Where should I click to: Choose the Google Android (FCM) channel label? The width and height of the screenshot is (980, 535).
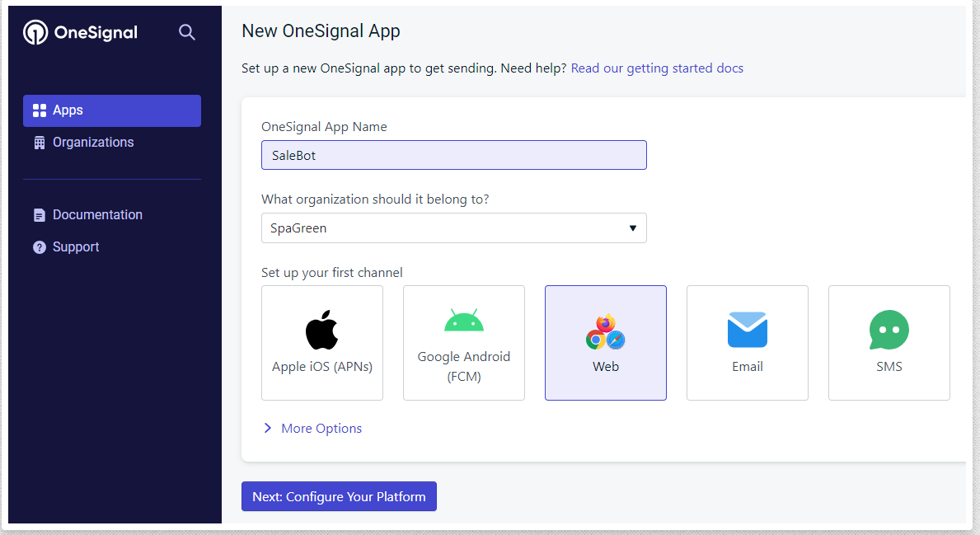coord(464,366)
